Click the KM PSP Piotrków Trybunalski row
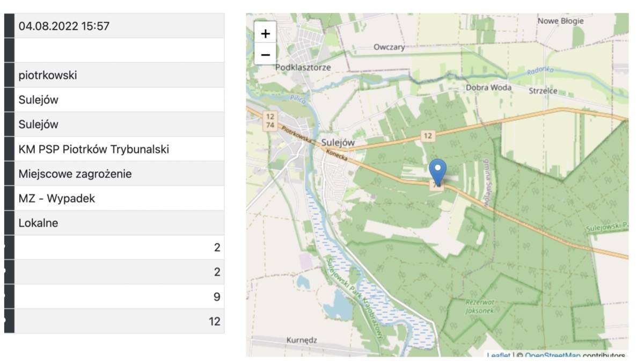Screen dimensions: 644x362 coord(119,149)
